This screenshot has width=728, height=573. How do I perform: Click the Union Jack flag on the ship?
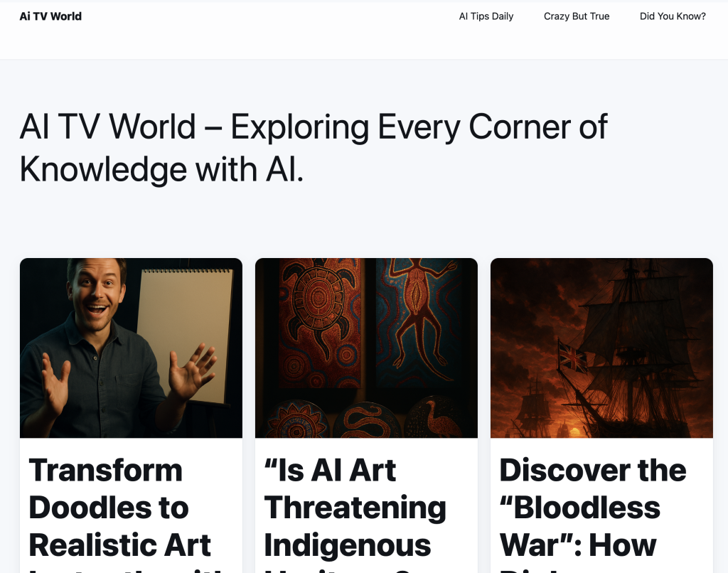tap(572, 357)
